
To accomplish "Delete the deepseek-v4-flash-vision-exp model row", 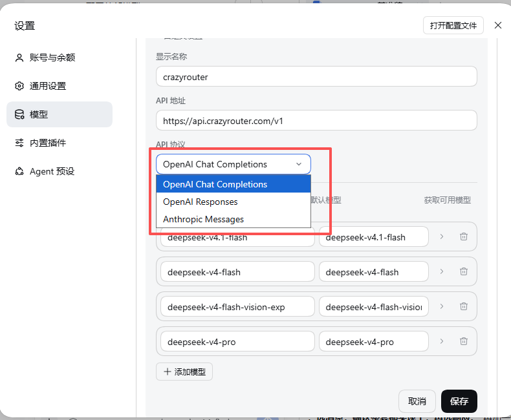I will (463, 306).
